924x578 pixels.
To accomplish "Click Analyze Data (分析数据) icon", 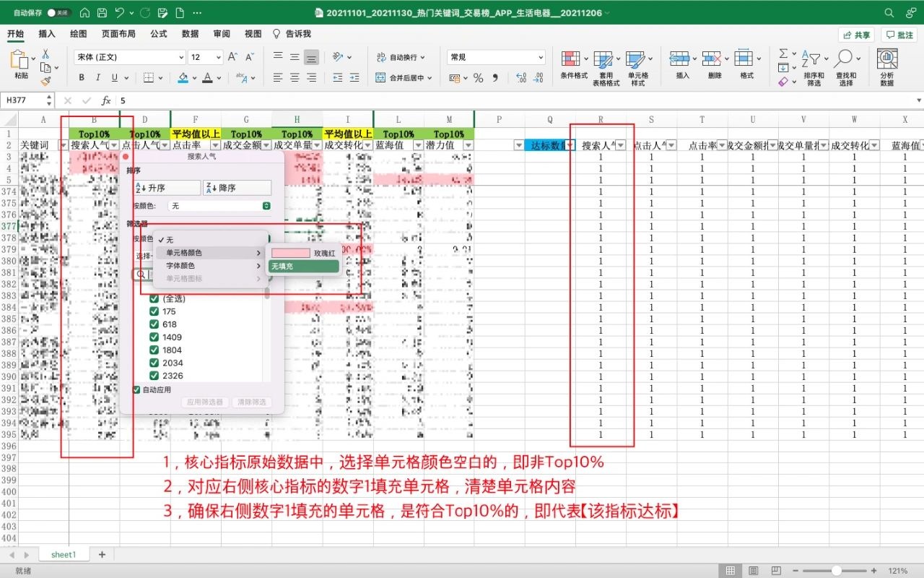I will pos(887,68).
